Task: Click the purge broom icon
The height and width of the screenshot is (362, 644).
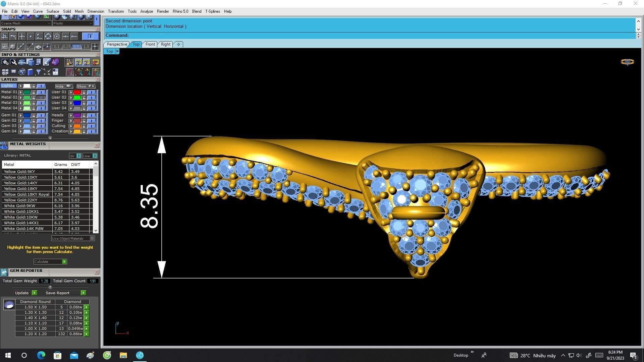Action: [x=69, y=62]
